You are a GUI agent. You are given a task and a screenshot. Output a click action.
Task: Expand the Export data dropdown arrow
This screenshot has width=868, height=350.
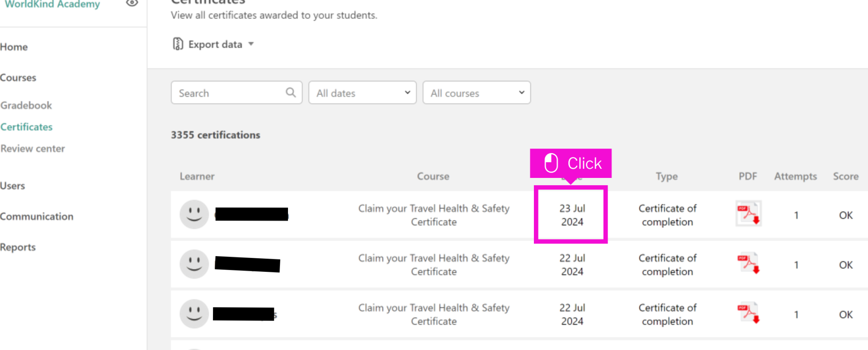tap(251, 44)
